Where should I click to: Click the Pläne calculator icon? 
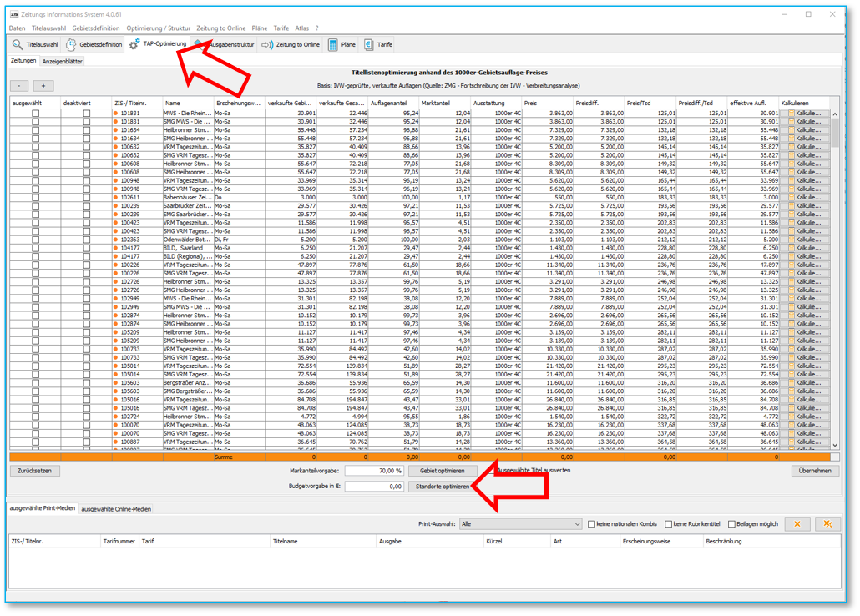pyautogui.click(x=333, y=44)
